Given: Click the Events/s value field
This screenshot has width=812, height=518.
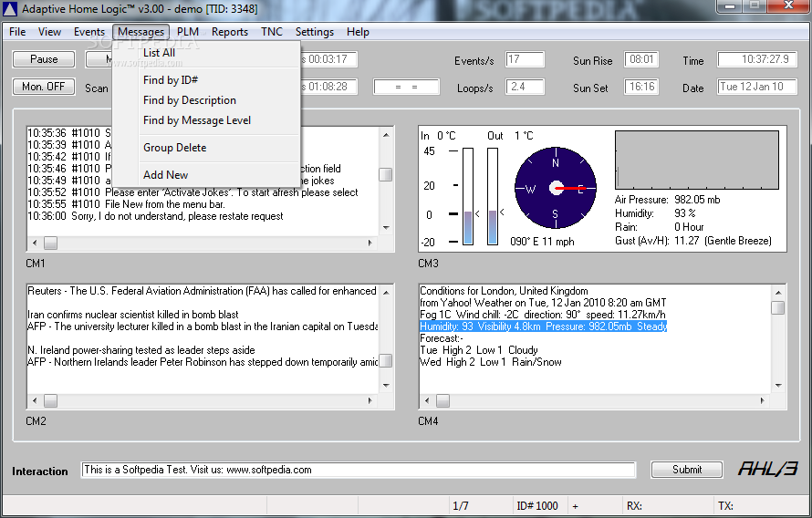Looking at the screenshot, I should coord(525,59).
